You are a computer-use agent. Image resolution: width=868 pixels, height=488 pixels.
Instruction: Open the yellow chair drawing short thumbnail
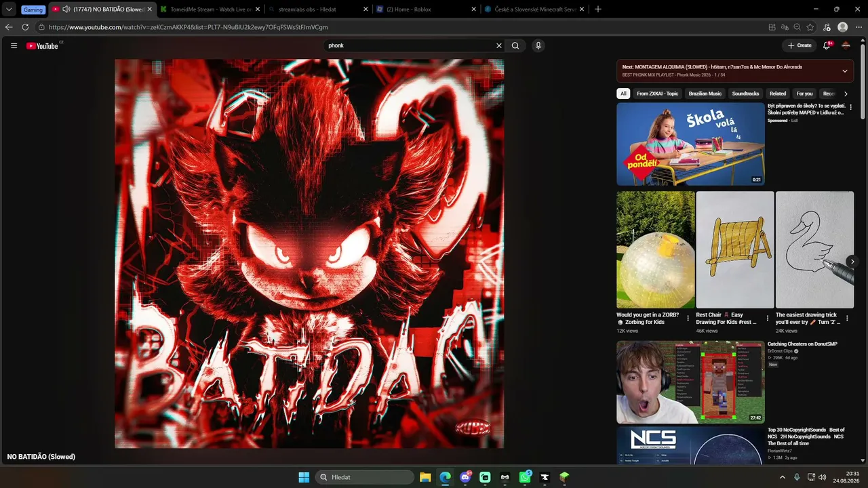[x=735, y=249]
